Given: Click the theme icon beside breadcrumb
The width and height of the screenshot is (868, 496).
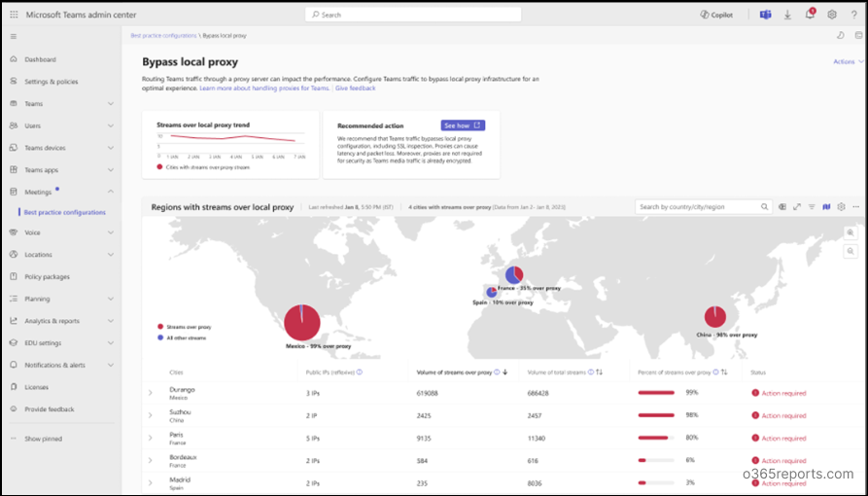Looking at the screenshot, I should point(841,35).
